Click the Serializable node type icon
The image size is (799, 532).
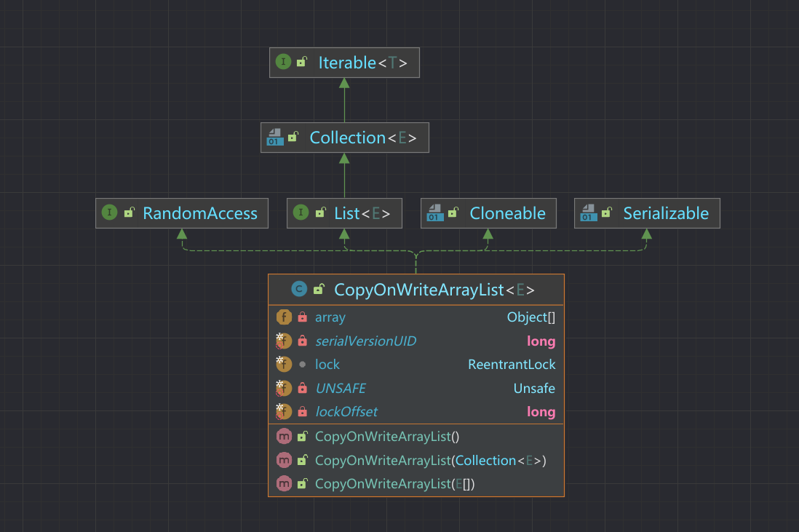pos(589,213)
